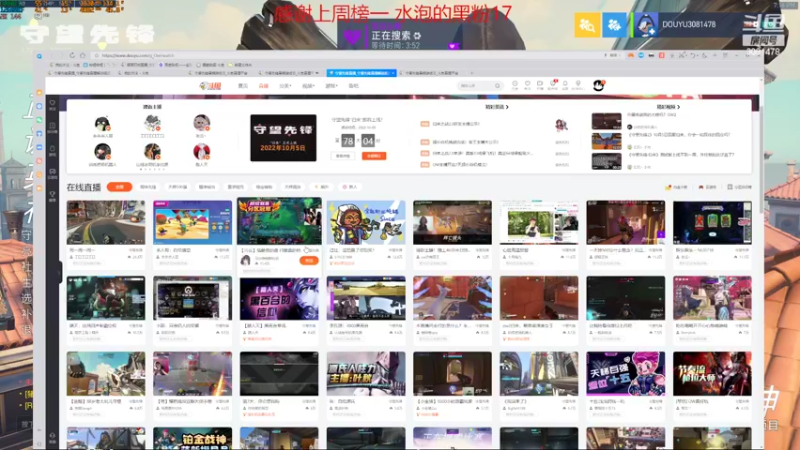Image resolution: width=800 pixels, height=450 pixels.
Task: Select the last filter pill with pink icon
Action: [350, 187]
